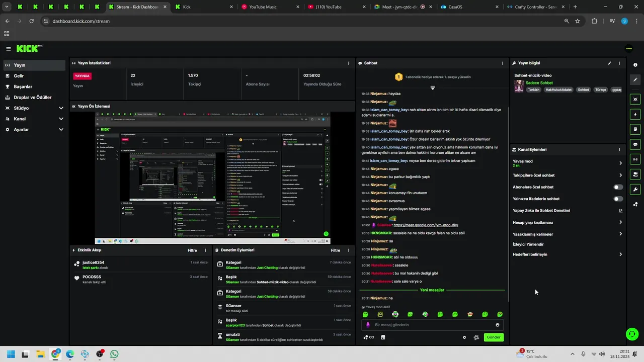Switch to the YouTube Music browser tab
Viewport: 644px width, 362px height.
coord(270,7)
